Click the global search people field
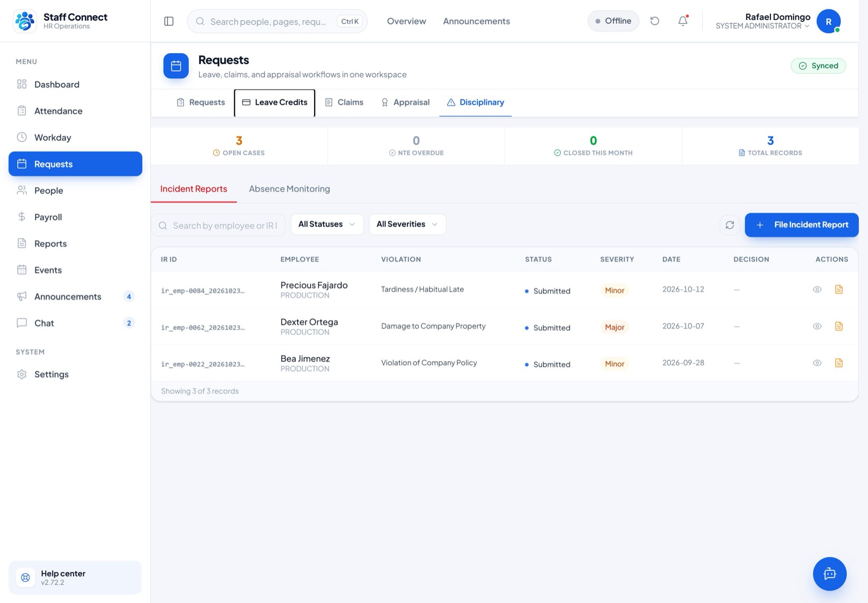868x603 pixels. coord(277,21)
